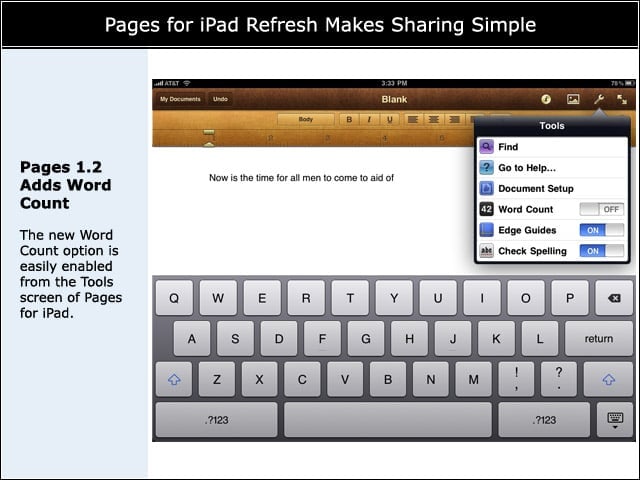Click the question mark Help icon
640x480 pixels.
point(486,167)
